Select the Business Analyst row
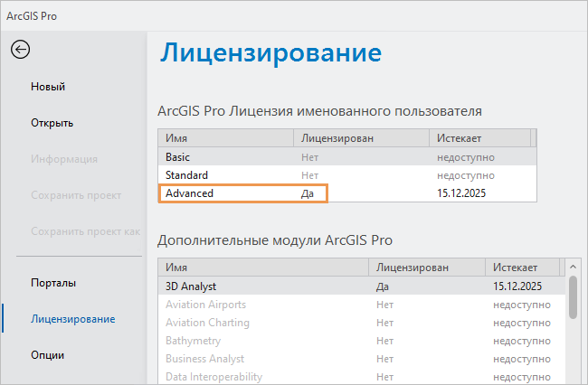Viewport: 588px width, 385px height. coord(362,359)
